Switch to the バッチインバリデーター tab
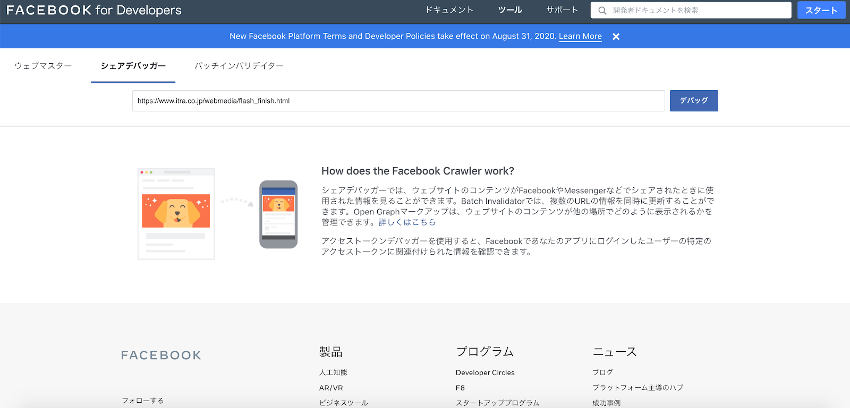This screenshot has height=408, width=850. pyautogui.click(x=239, y=66)
